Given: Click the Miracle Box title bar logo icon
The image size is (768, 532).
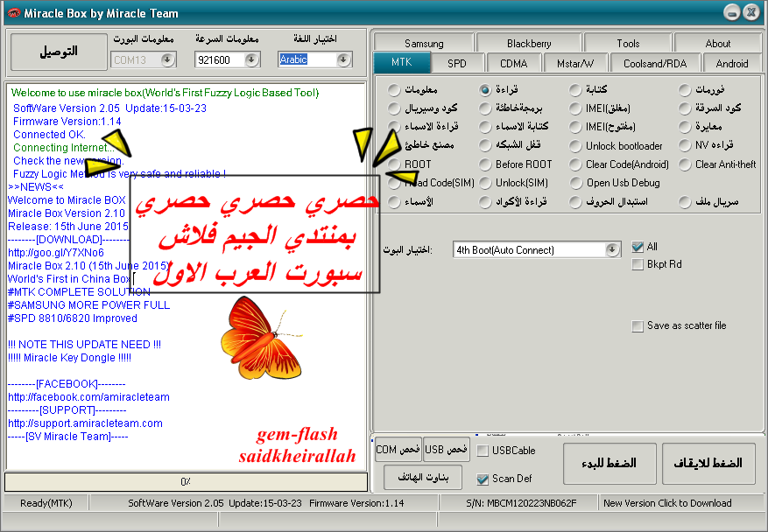Looking at the screenshot, I should (x=14, y=13).
